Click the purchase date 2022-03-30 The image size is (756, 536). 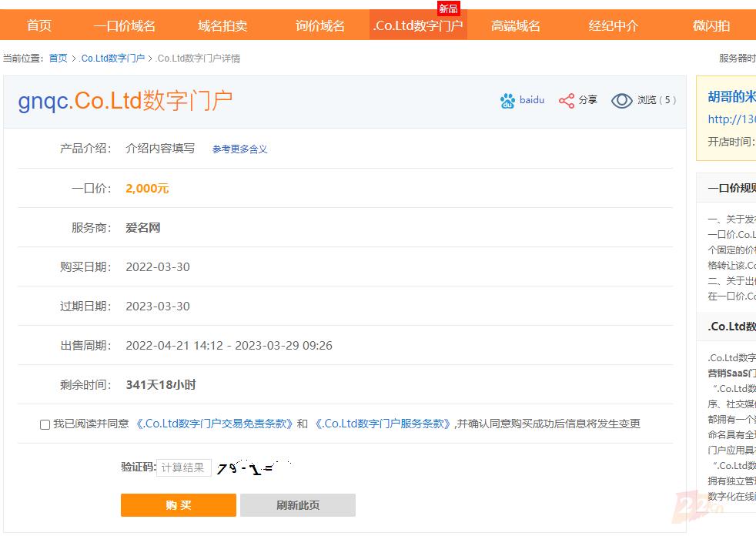[x=158, y=266]
